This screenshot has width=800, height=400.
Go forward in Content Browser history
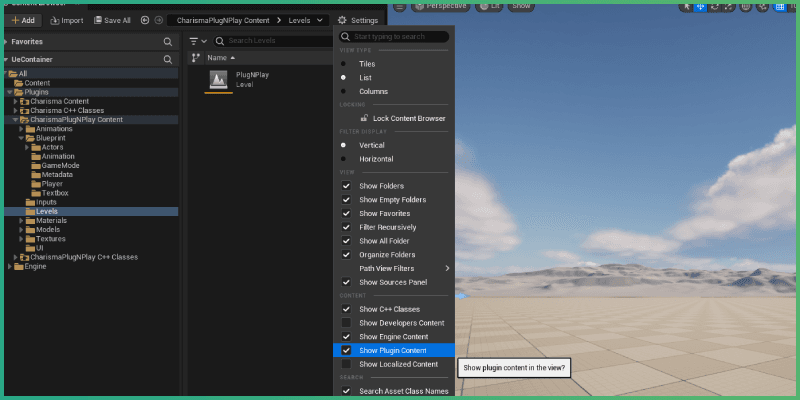[x=159, y=20]
